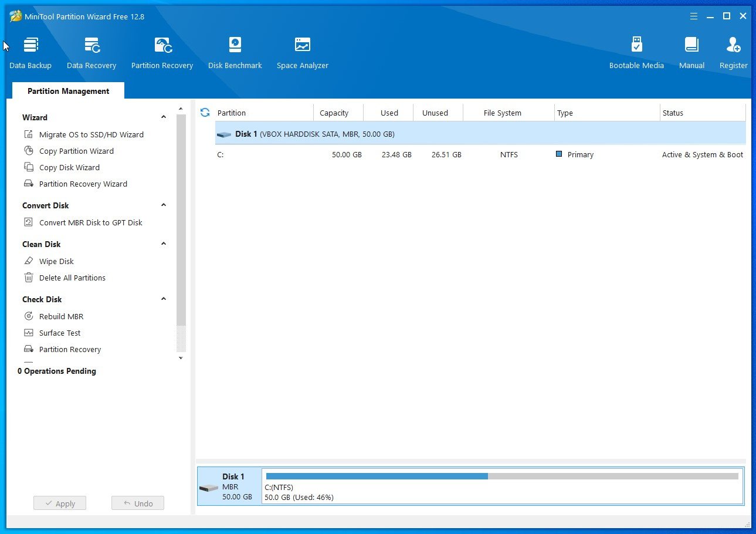Open the Manual

691,53
